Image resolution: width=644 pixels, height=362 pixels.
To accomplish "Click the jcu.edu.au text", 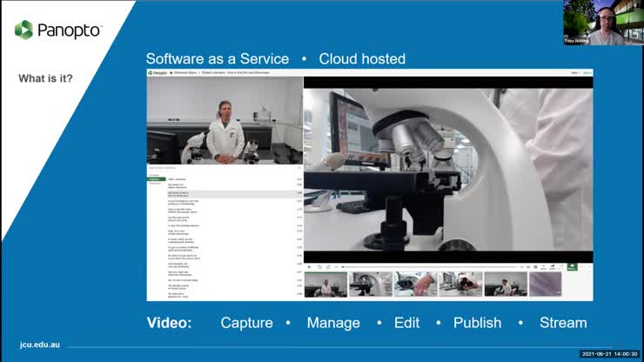I will click(40, 345).
